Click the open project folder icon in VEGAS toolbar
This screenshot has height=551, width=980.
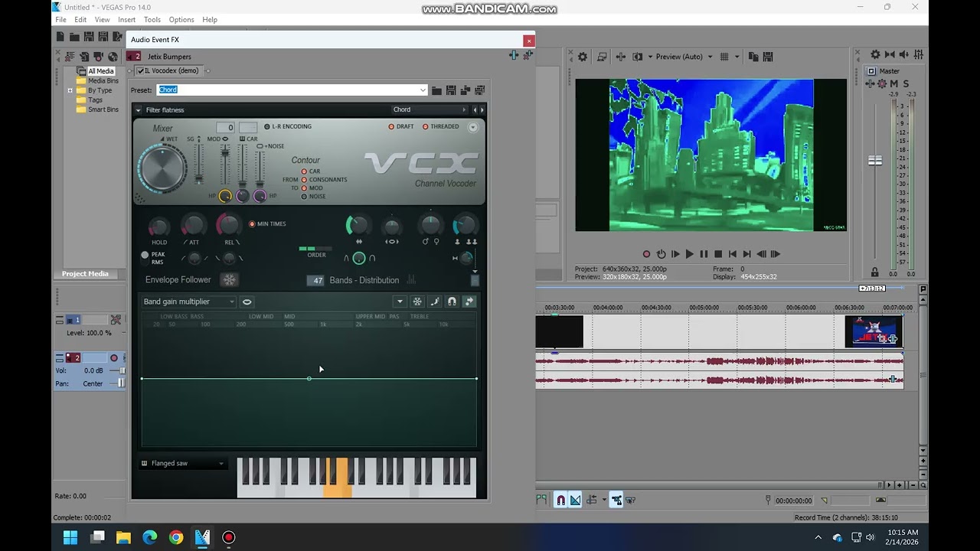tap(74, 36)
